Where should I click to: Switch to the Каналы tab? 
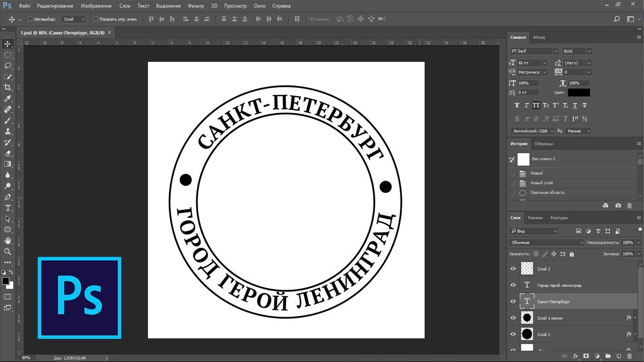[535, 218]
